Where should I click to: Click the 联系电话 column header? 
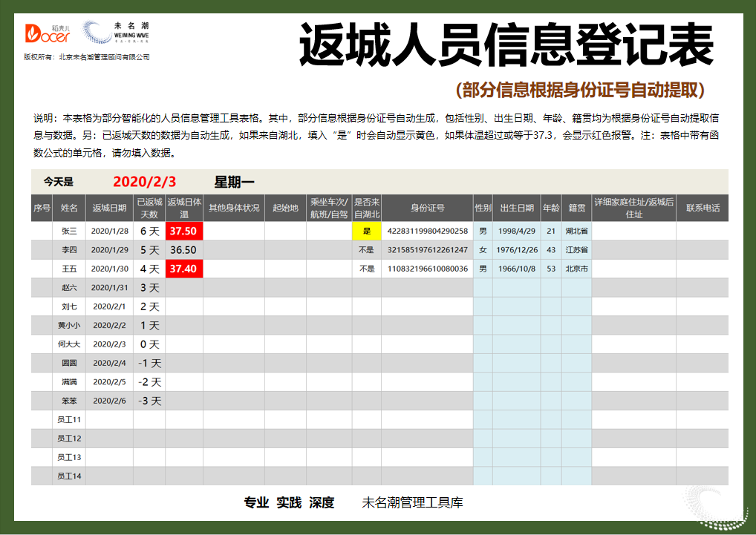[702, 208]
